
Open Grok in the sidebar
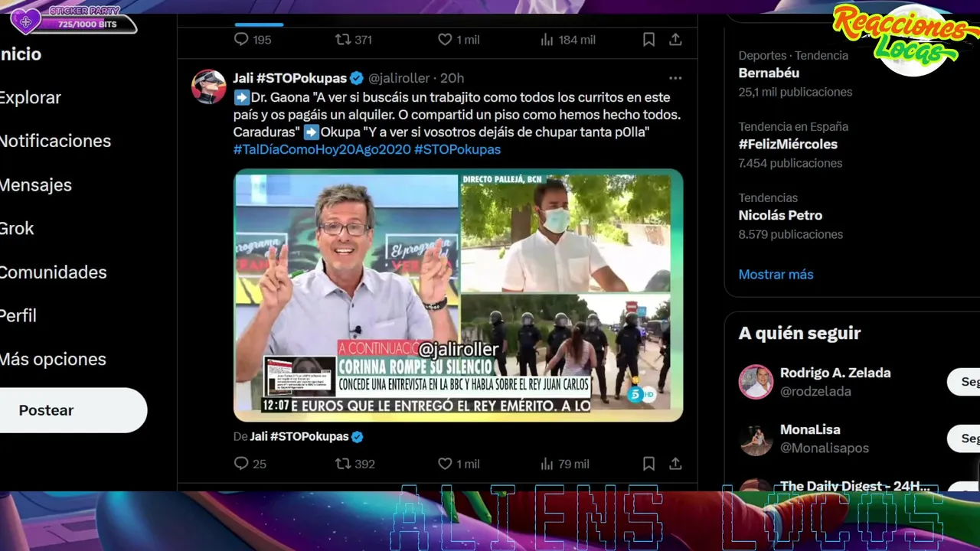[x=17, y=229]
